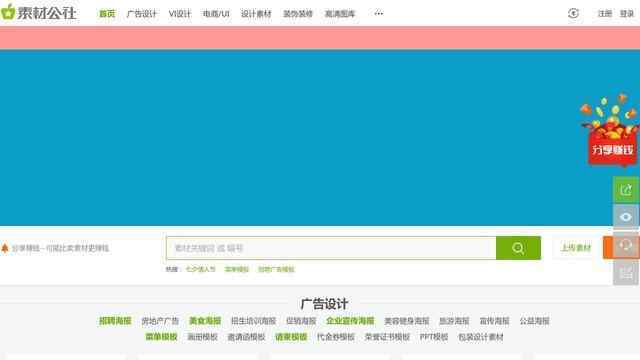This screenshot has height=360, width=640.
Task: Open the 旅游海报 category link
Action: point(454,321)
